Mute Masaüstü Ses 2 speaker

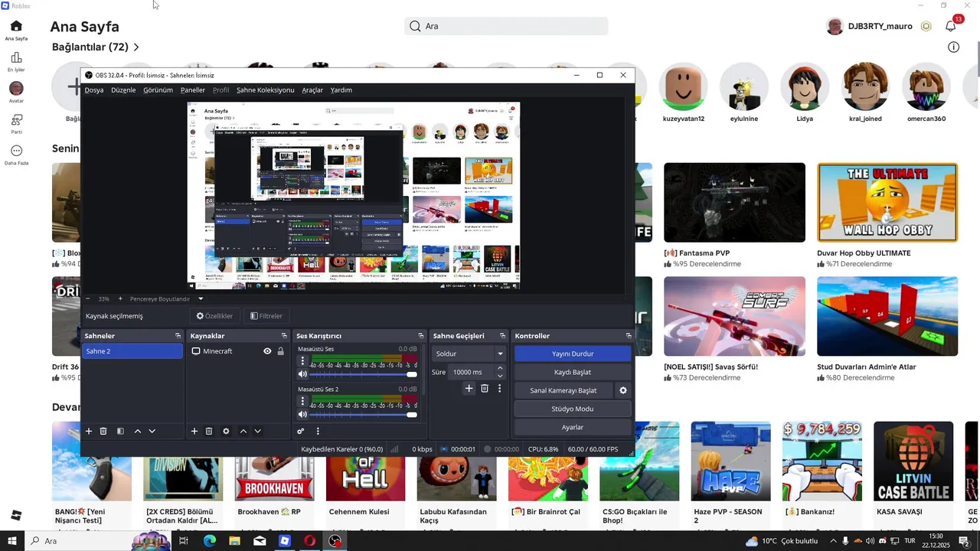click(302, 414)
